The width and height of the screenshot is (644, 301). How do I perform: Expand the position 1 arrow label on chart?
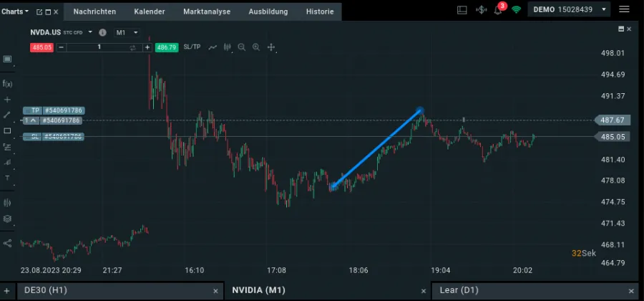coord(29,120)
